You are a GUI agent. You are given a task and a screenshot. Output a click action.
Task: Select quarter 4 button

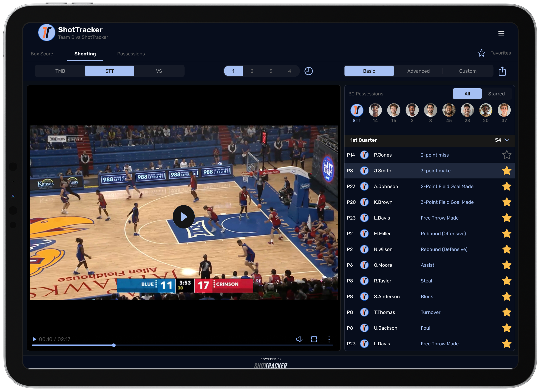pyautogui.click(x=289, y=71)
